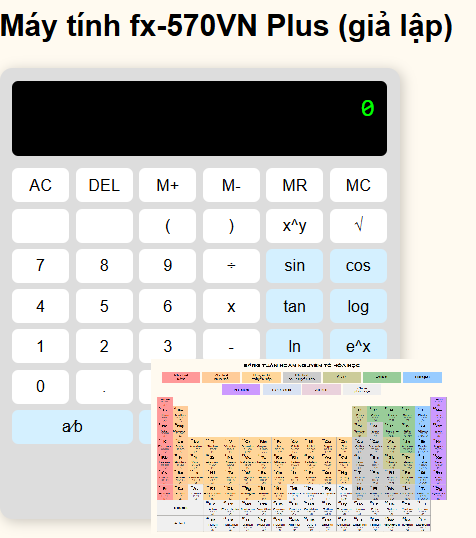
Task: Click the 6 key
Action: click(x=167, y=306)
